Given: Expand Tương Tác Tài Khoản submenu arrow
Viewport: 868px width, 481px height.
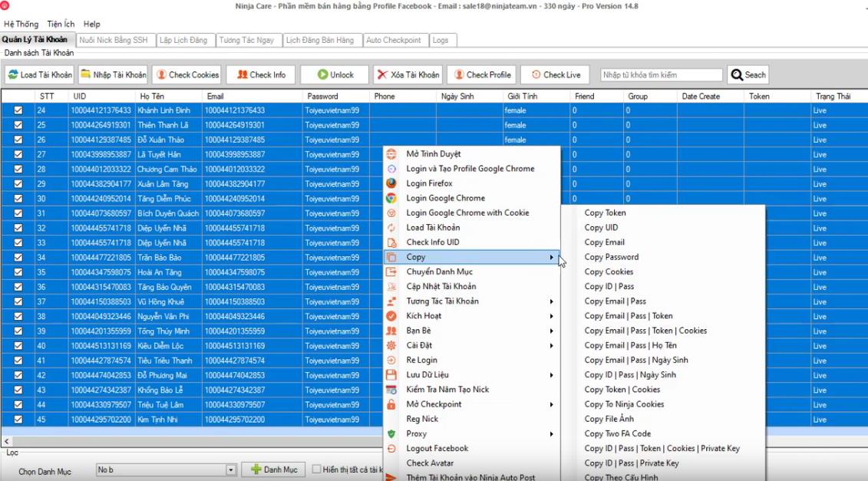Looking at the screenshot, I should 551,301.
